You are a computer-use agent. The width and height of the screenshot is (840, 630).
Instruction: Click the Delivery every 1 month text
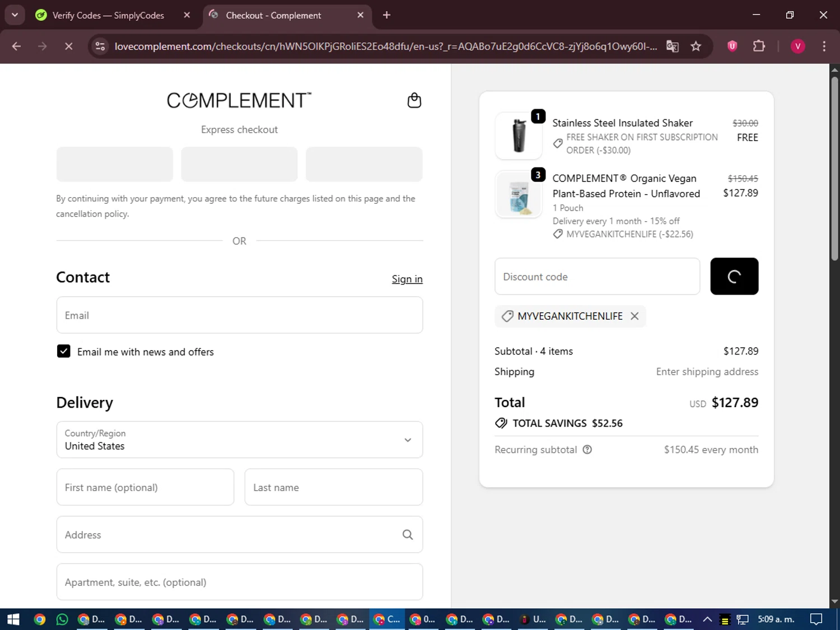(x=616, y=221)
